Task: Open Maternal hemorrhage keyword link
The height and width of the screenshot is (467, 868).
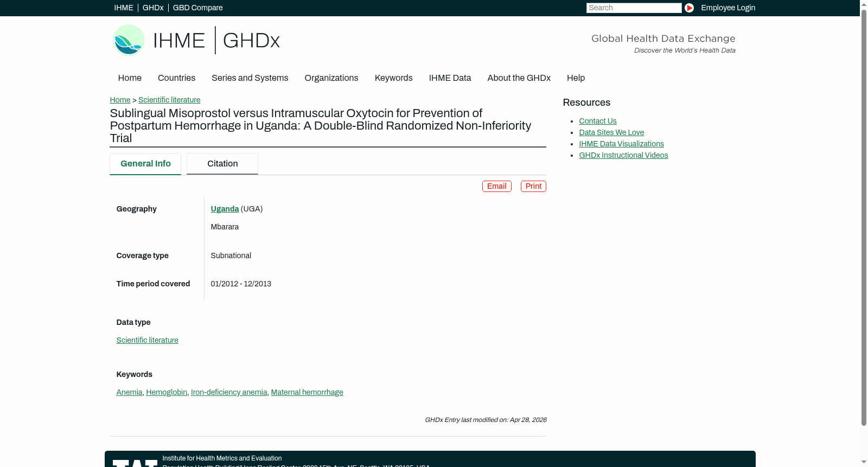Action: coord(307,392)
